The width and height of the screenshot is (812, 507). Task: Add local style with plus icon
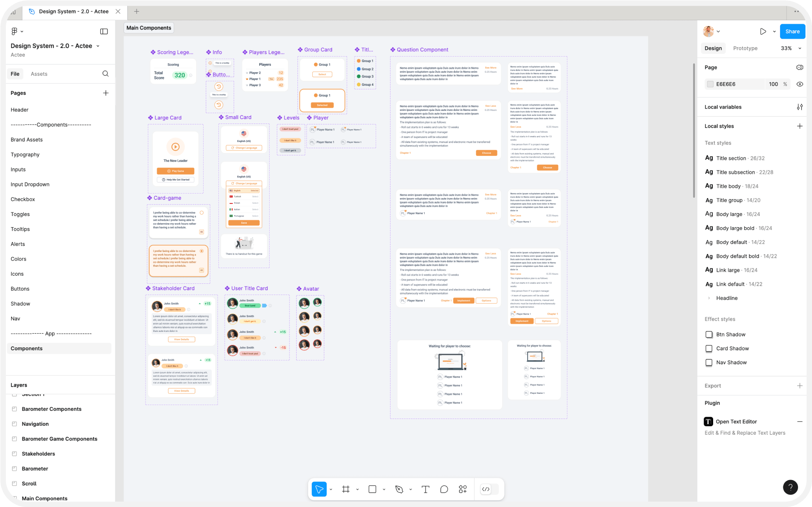(800, 126)
